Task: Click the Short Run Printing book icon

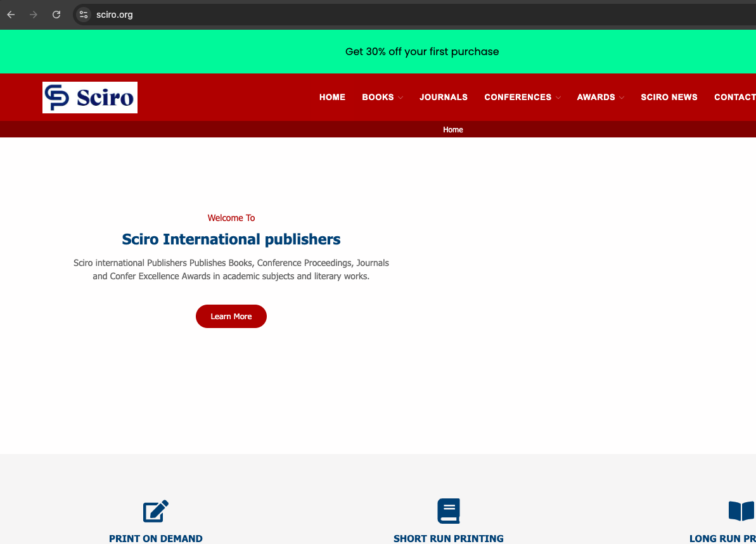Action: coord(449,511)
